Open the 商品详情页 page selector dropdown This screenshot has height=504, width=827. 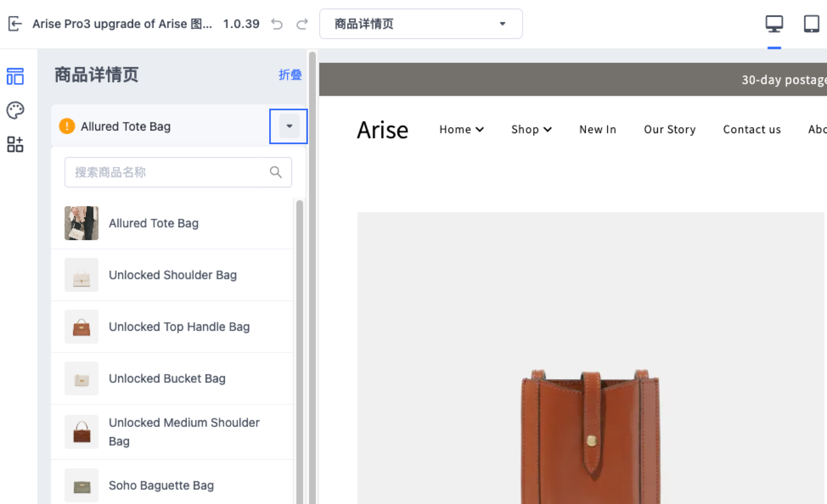[421, 24]
